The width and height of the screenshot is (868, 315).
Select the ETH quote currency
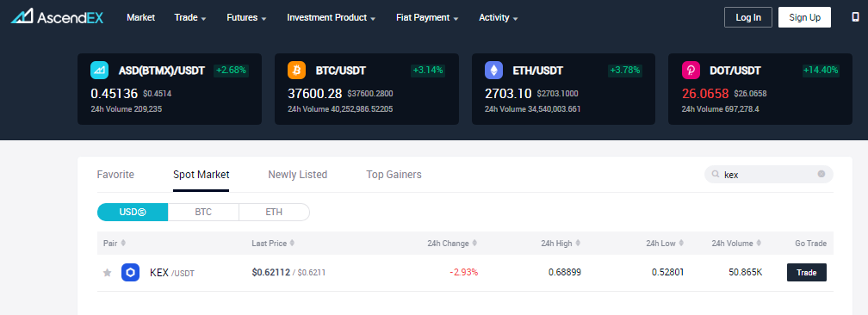(x=274, y=212)
